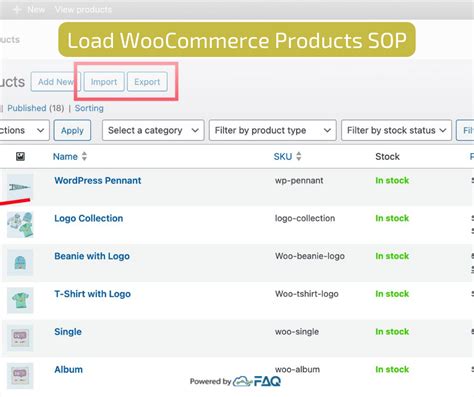Click the Logo Collection thumbnail
This screenshot has width=474, height=397.
coord(20,225)
